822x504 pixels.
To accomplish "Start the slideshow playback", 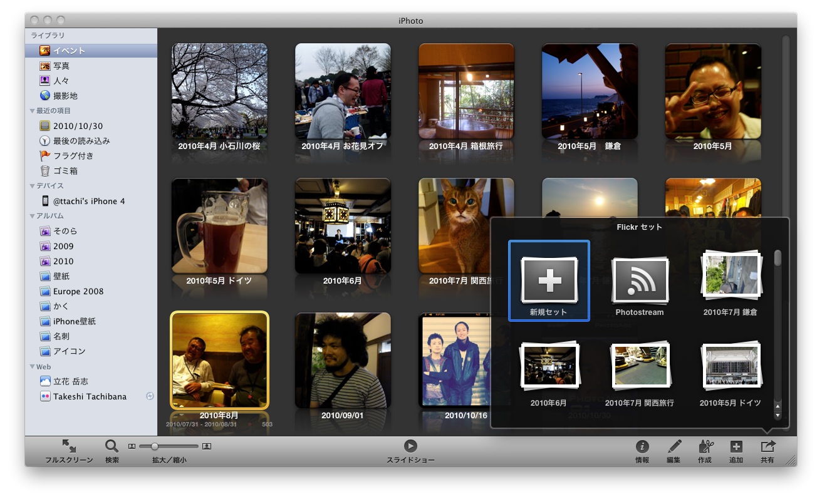I will click(x=410, y=446).
